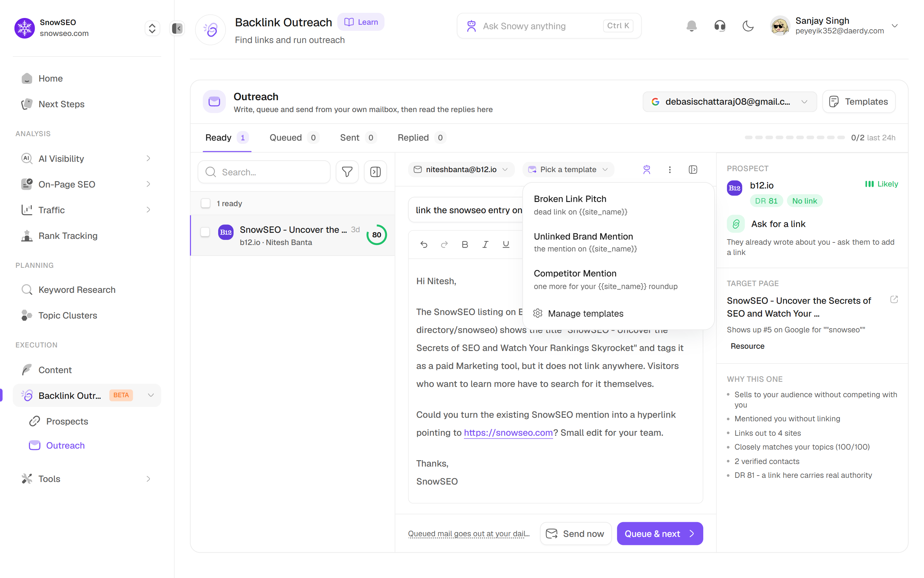Open Prospects sub-item
Image resolution: width=924 pixels, height=578 pixels.
(x=91, y=421)
